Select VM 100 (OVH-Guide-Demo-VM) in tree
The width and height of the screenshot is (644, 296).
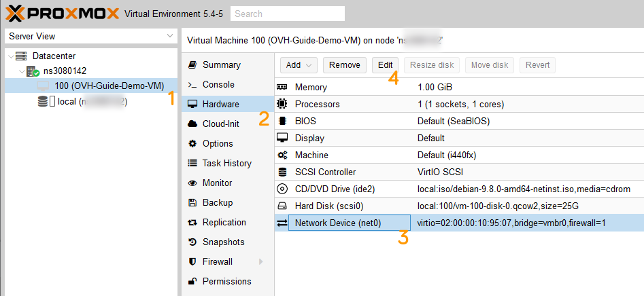pos(109,86)
